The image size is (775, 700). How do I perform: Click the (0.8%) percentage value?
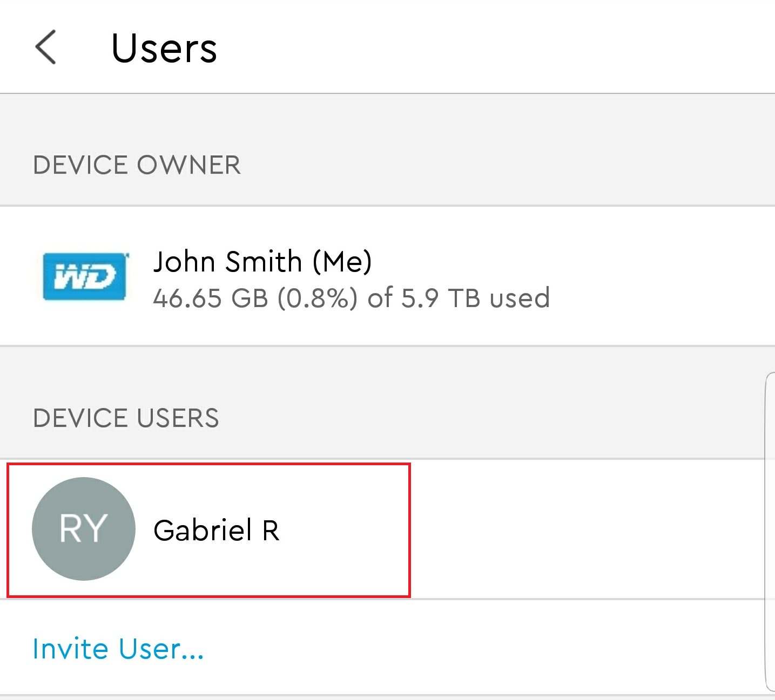(318, 298)
